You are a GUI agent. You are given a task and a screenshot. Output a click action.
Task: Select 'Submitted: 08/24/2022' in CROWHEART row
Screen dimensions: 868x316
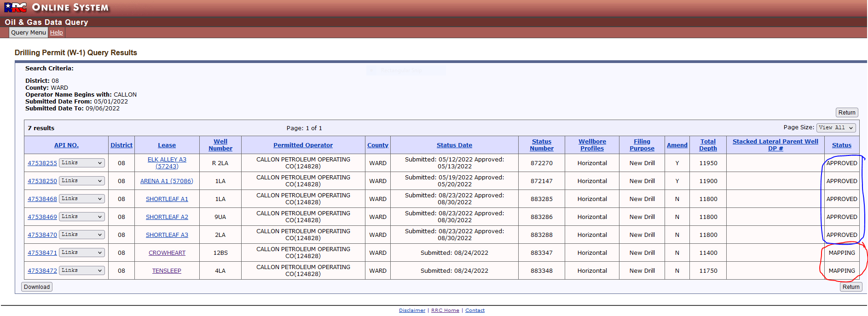(454, 253)
